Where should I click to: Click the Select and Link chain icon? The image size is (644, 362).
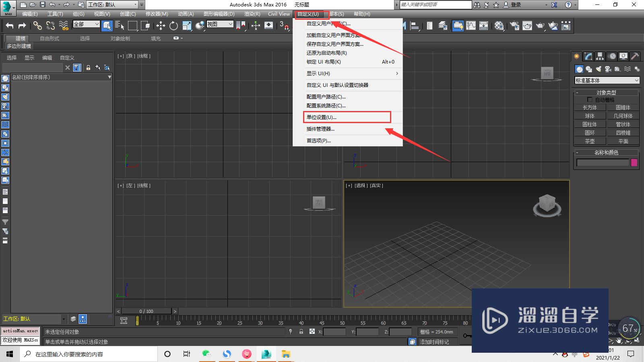click(x=37, y=26)
